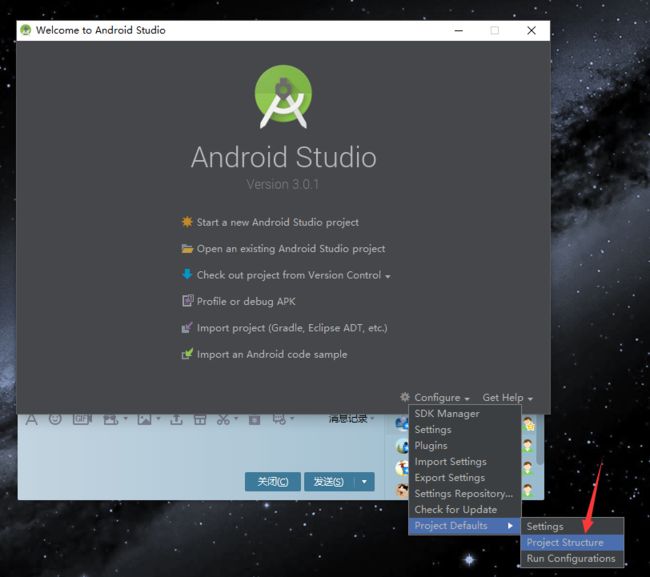Image resolution: width=650 pixels, height=577 pixels.
Task: Open Project Structure from submenu
Action: pos(572,542)
